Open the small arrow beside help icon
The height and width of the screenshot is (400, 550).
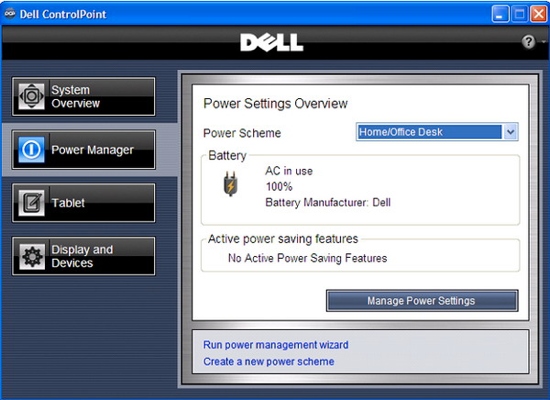543,42
